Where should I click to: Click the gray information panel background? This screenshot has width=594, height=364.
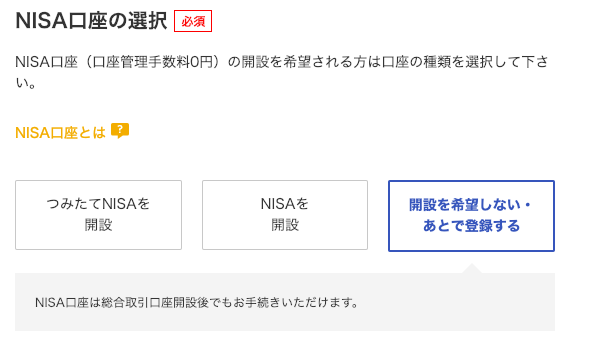click(x=285, y=302)
